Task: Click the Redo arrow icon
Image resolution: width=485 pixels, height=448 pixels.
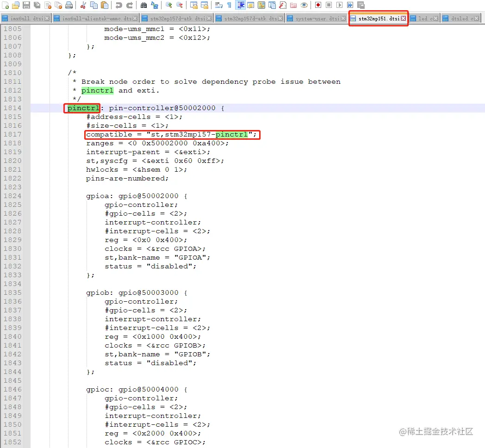Action: click(x=130, y=5)
